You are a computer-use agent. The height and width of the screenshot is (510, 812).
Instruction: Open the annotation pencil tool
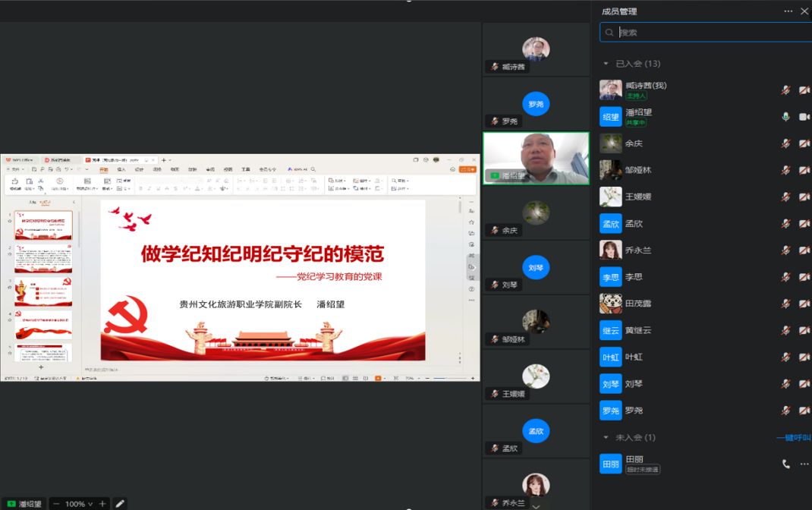pos(119,503)
